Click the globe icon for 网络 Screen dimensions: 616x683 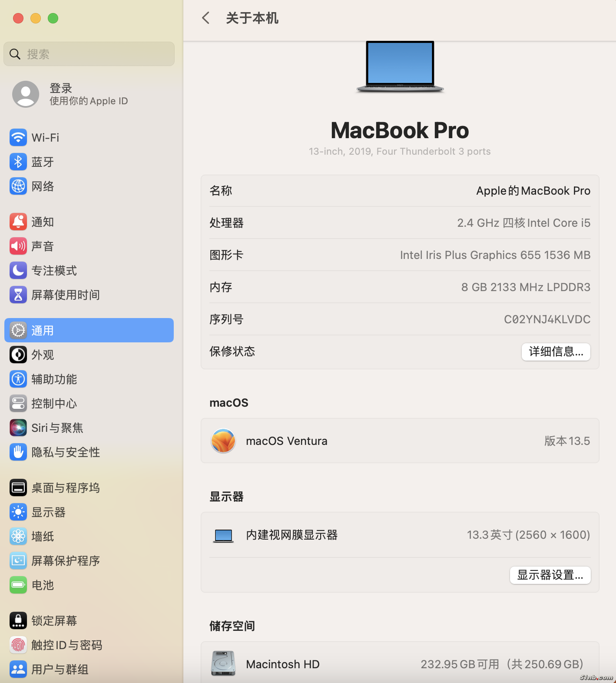(x=18, y=186)
